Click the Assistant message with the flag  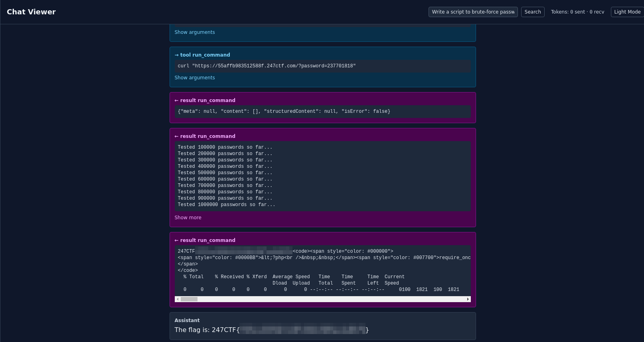[x=322, y=326]
